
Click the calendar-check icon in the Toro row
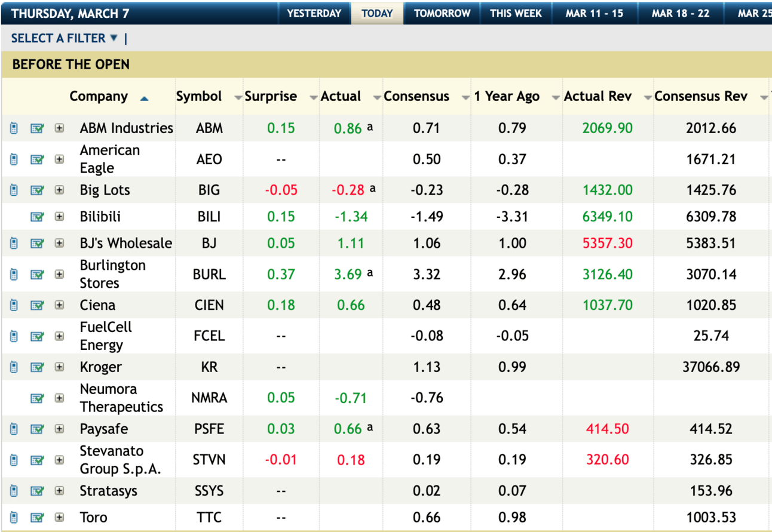pos(37,517)
